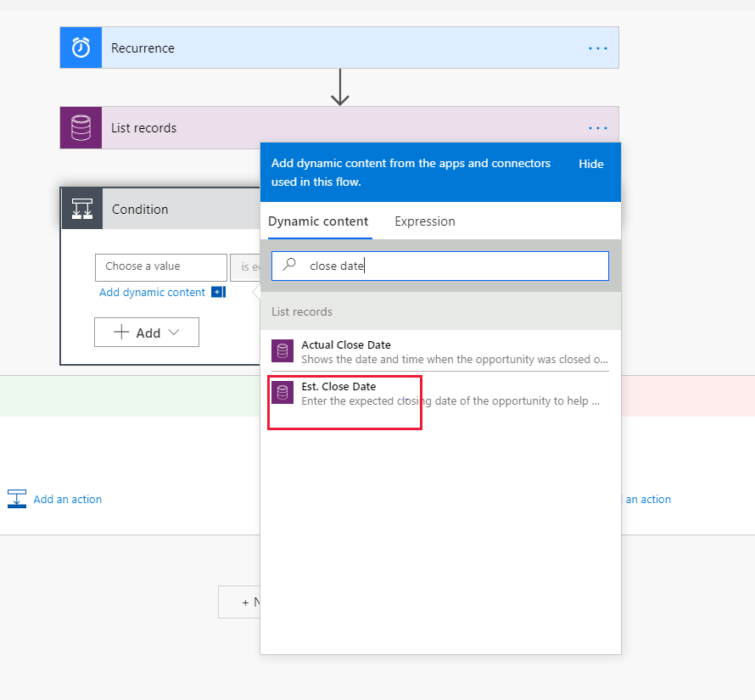
Task: Open the 'is equal to' operator dropdown
Action: [245, 267]
